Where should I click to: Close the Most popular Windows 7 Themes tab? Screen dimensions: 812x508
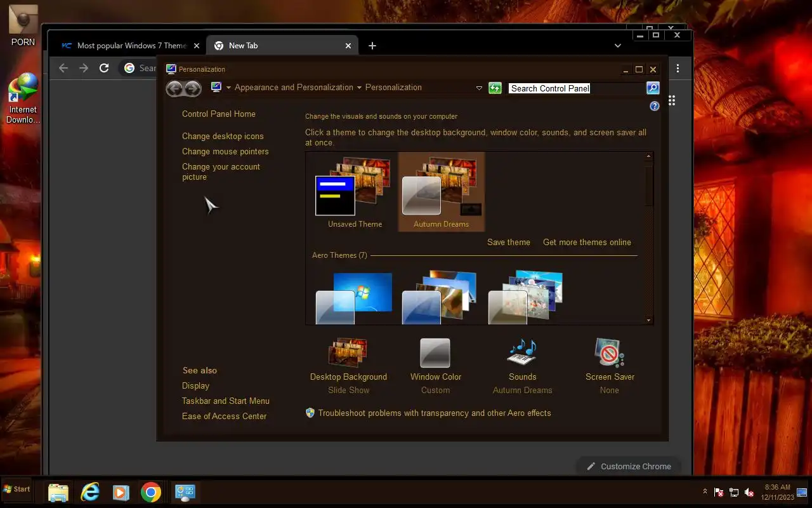coord(197,46)
